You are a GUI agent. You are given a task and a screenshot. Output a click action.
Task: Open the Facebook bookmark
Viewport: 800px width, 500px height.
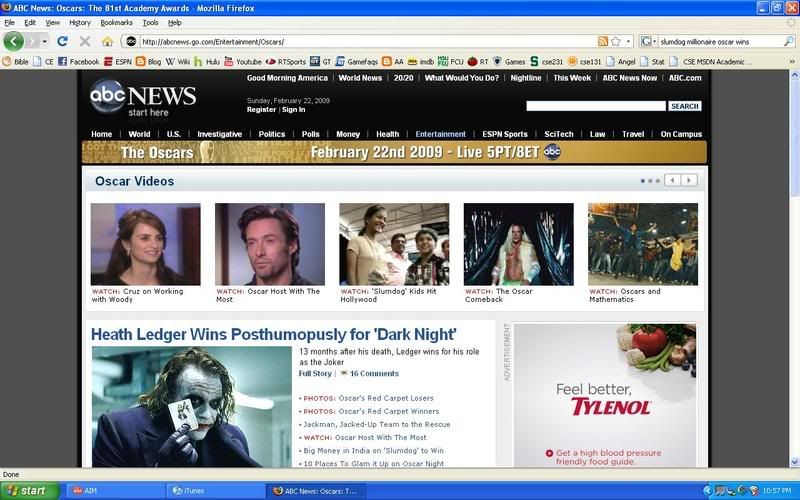(x=79, y=62)
